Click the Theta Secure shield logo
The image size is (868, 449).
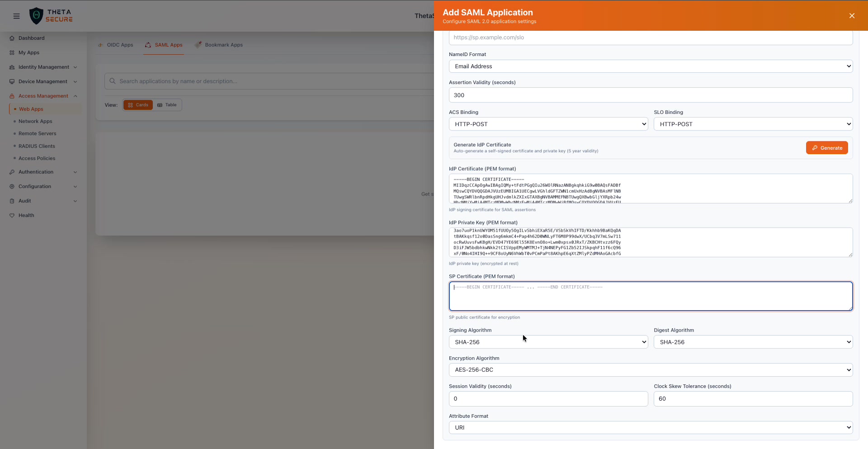click(37, 15)
